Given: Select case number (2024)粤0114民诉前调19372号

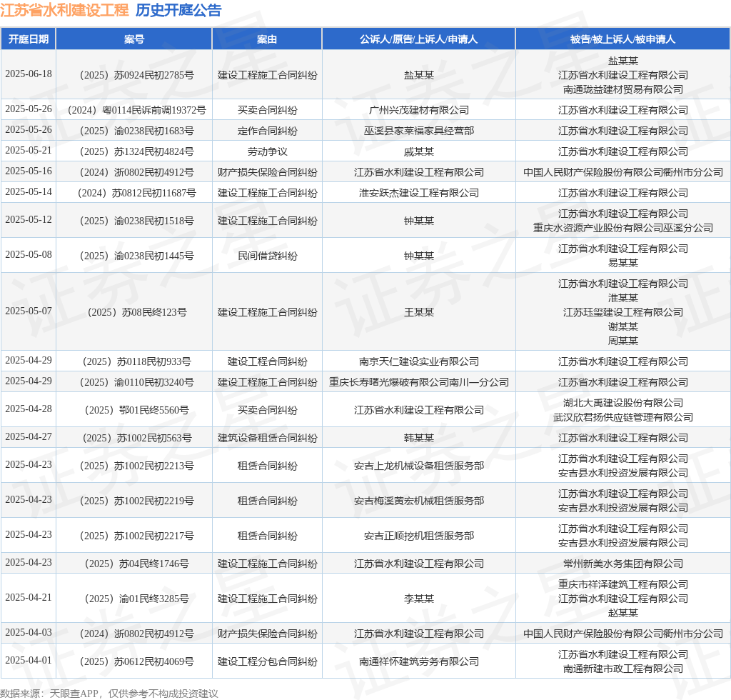Looking at the screenshot, I should pos(135,110).
